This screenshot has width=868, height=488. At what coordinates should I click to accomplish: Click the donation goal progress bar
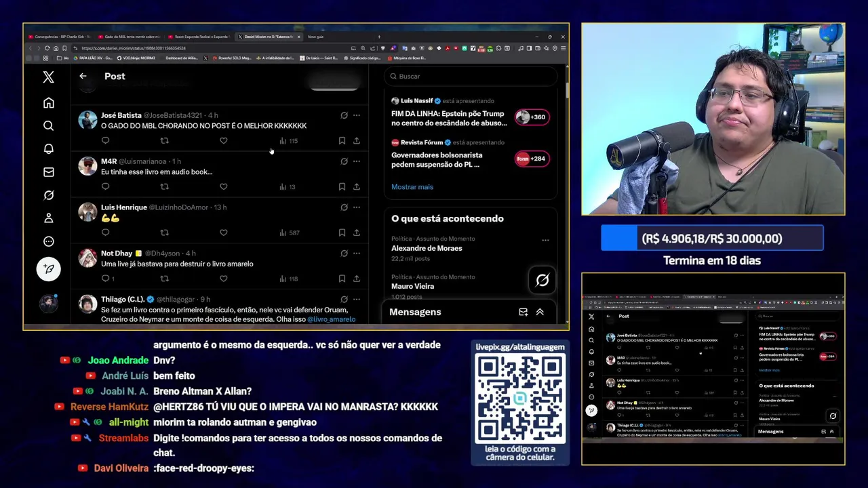pos(712,239)
